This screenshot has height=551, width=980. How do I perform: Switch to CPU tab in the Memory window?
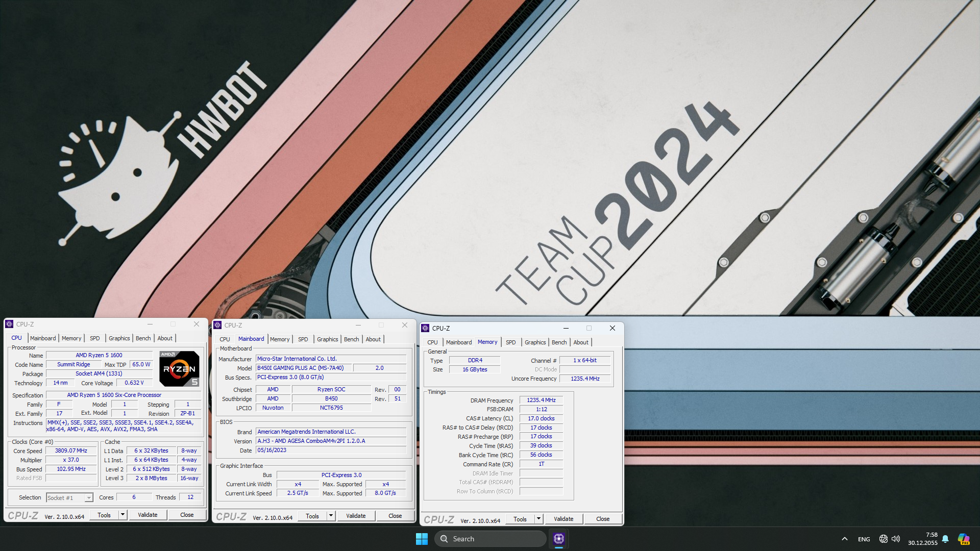[x=433, y=342]
